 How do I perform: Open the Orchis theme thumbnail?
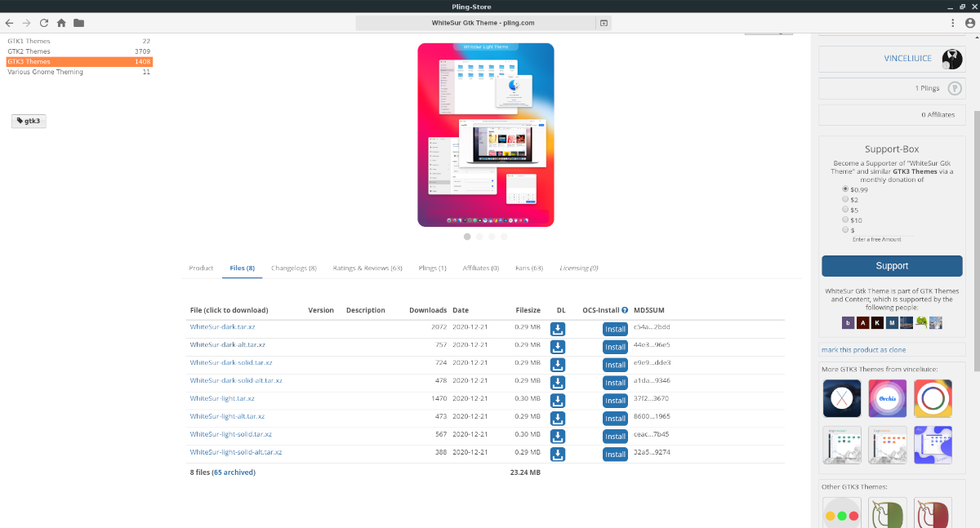pos(887,397)
